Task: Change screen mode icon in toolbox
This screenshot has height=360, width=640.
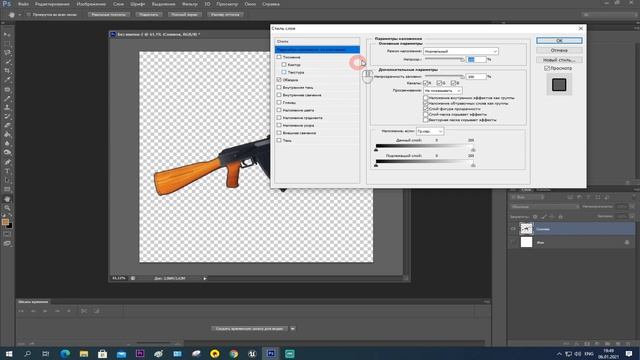Action: click(x=7, y=243)
